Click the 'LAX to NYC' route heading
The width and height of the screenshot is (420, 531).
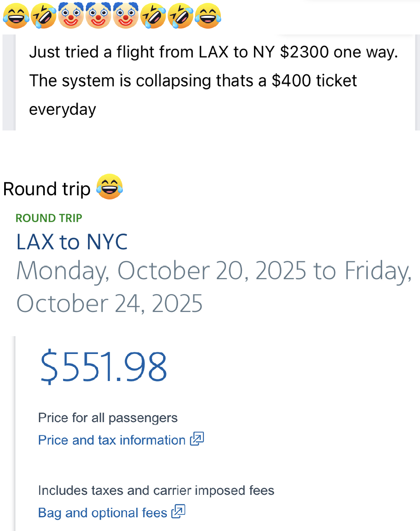point(72,242)
